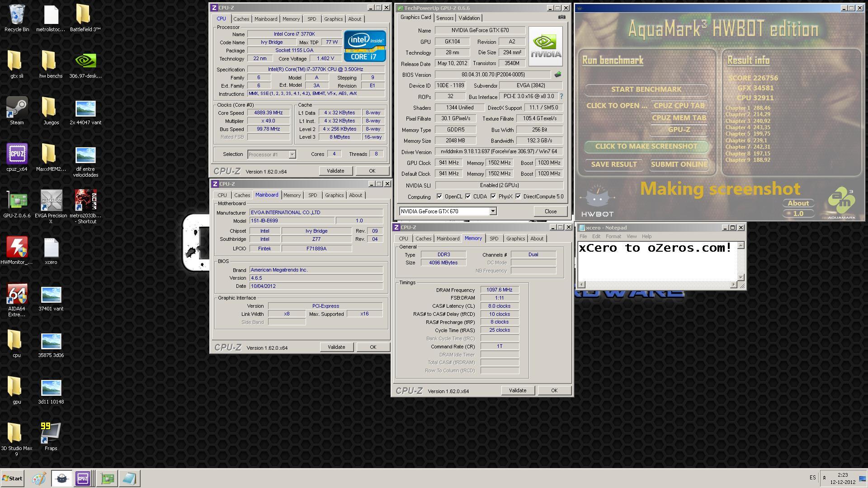Launch EVGA Precision X shortcut
This screenshot has width=868, height=488.
coord(51,206)
